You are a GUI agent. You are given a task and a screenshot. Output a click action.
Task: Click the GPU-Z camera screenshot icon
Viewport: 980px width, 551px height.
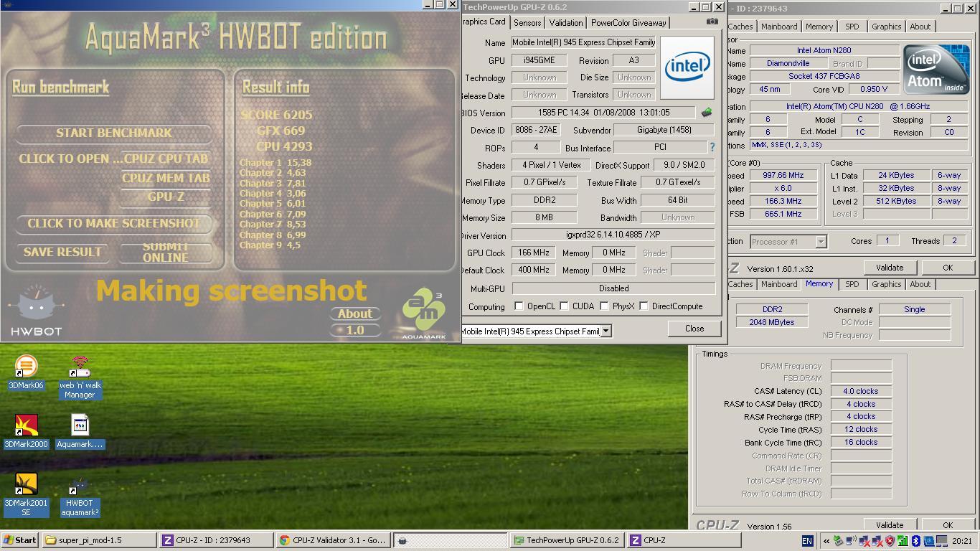click(x=712, y=22)
